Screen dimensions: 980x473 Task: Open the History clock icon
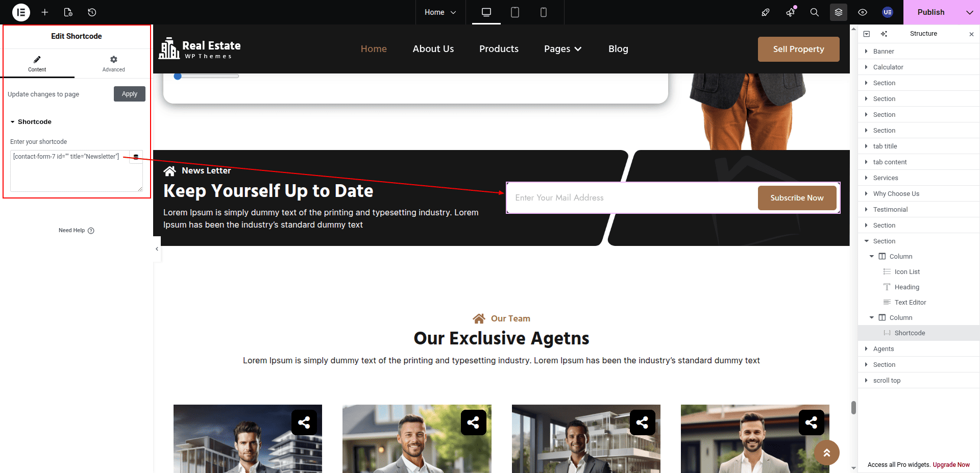(92, 12)
